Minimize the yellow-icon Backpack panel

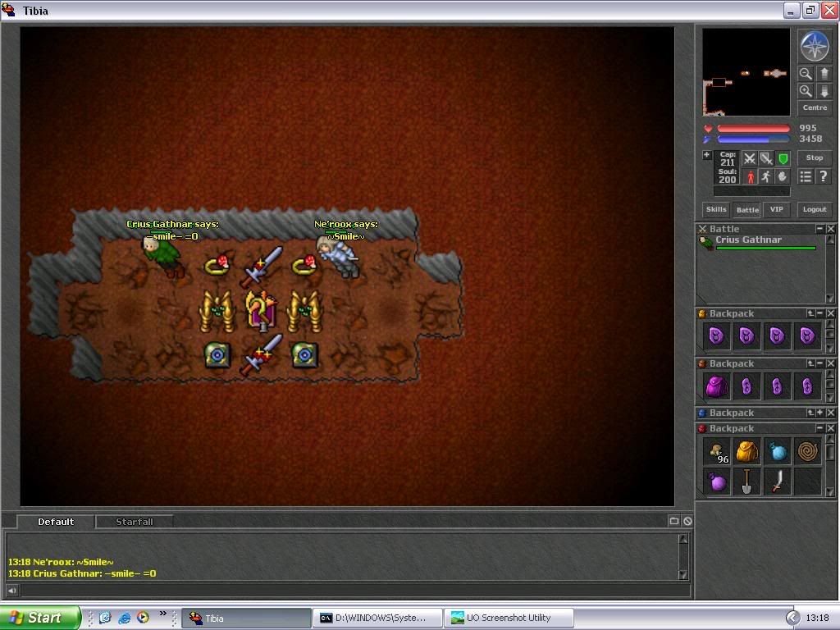[x=820, y=313]
